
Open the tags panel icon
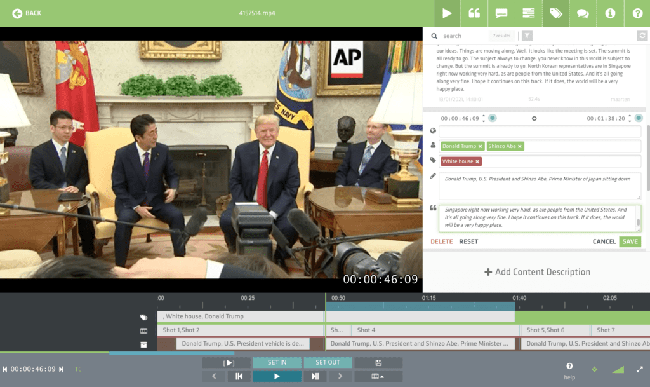click(x=555, y=13)
